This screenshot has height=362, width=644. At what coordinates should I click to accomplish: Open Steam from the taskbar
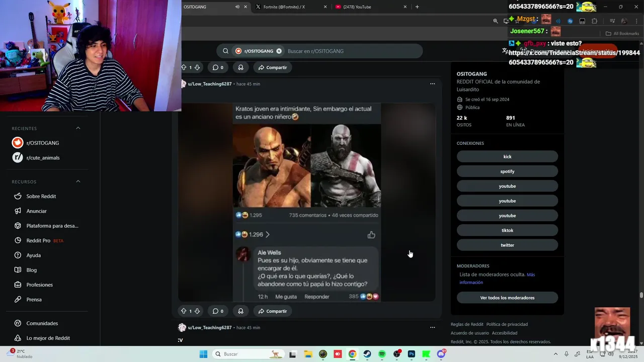click(x=367, y=354)
